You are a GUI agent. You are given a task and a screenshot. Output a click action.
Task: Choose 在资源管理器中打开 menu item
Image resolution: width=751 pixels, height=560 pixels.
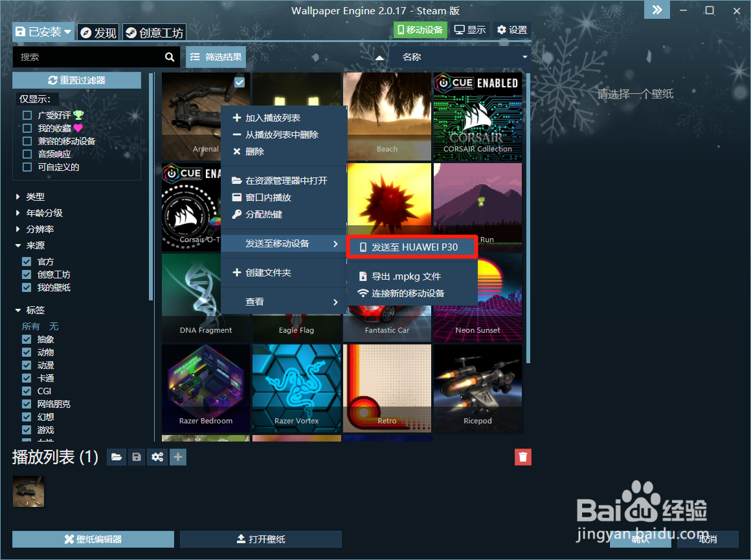284,181
